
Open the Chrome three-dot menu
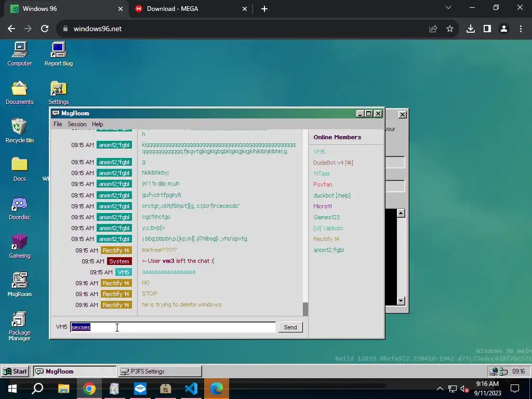pyautogui.click(x=521, y=29)
